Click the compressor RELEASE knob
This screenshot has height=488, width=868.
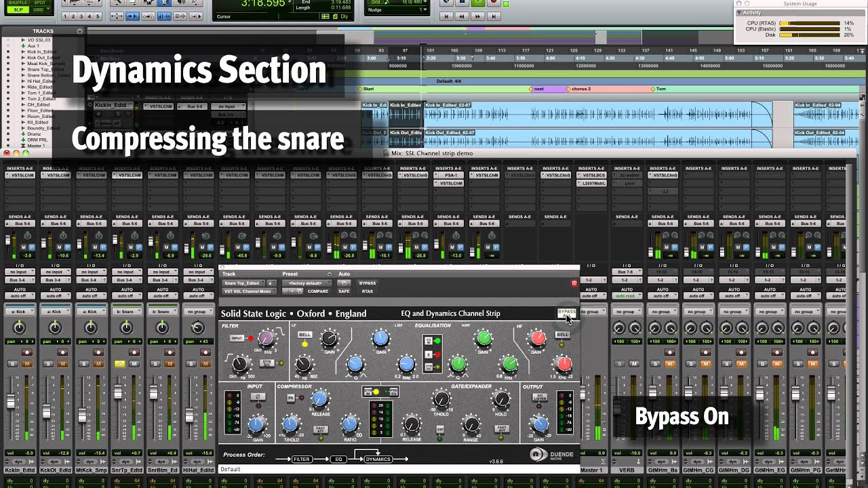[x=320, y=399]
